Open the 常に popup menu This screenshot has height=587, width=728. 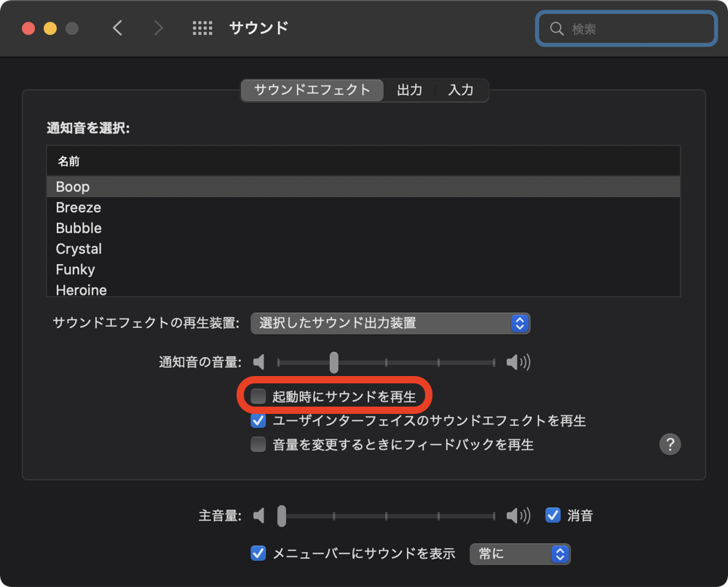pos(520,554)
